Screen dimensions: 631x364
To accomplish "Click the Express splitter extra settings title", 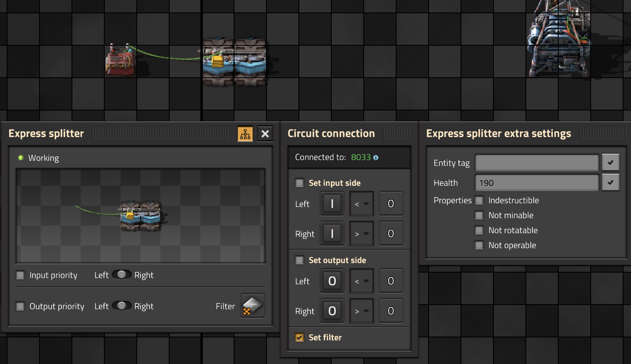I will (x=498, y=133).
